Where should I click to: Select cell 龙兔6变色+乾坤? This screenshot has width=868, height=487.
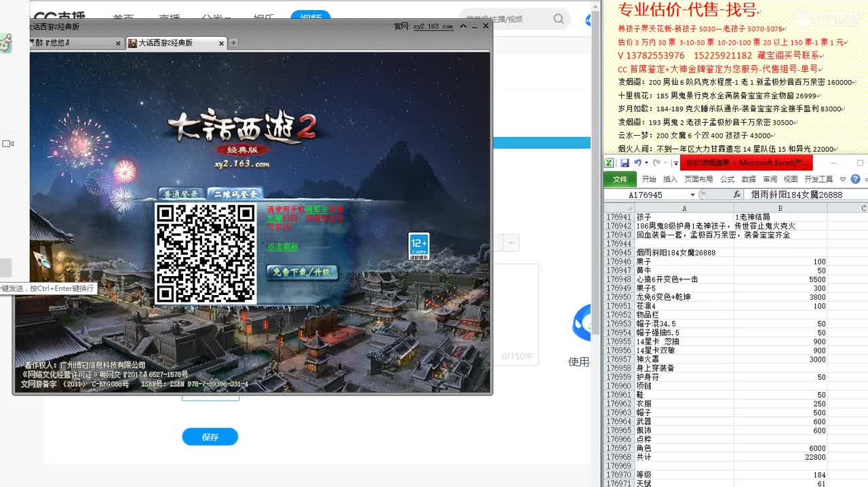click(x=684, y=297)
